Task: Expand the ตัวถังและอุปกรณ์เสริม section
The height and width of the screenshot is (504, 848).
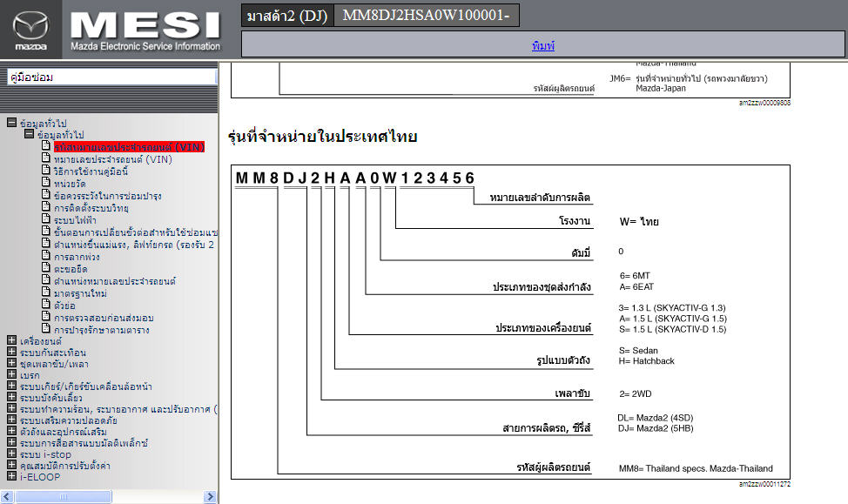Action: 11,431
